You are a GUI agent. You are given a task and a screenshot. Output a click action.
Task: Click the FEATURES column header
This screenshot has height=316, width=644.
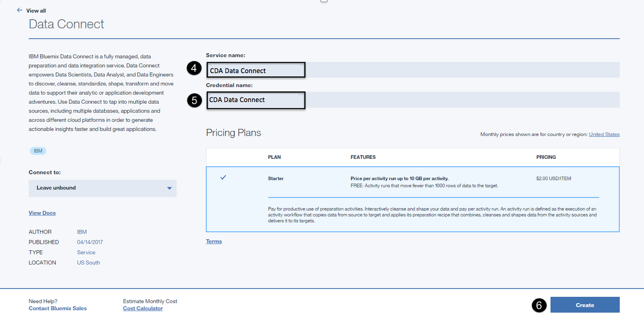click(x=363, y=157)
